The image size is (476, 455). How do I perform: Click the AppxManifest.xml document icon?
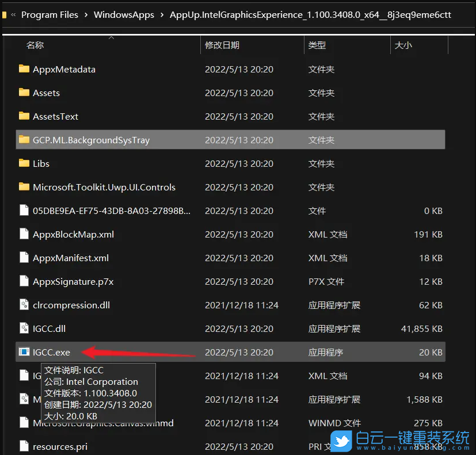(24, 258)
